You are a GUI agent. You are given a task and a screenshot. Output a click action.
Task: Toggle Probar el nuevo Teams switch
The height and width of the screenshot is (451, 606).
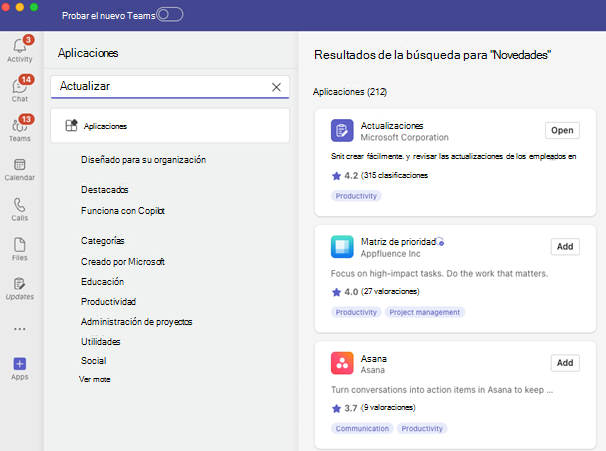pos(170,15)
